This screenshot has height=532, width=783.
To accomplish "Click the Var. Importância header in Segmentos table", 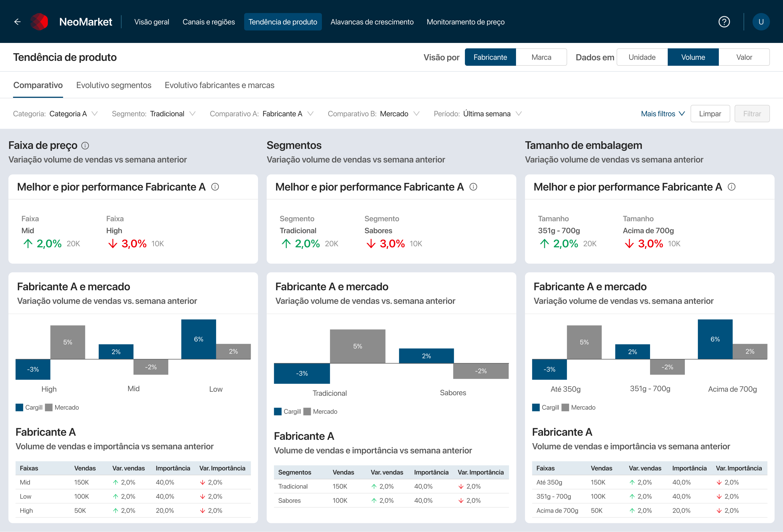I will point(480,472).
